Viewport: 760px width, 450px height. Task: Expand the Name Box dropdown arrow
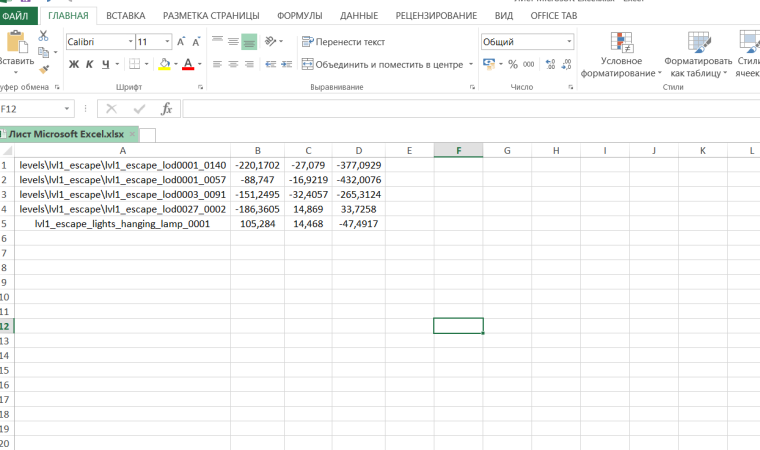tap(67, 109)
